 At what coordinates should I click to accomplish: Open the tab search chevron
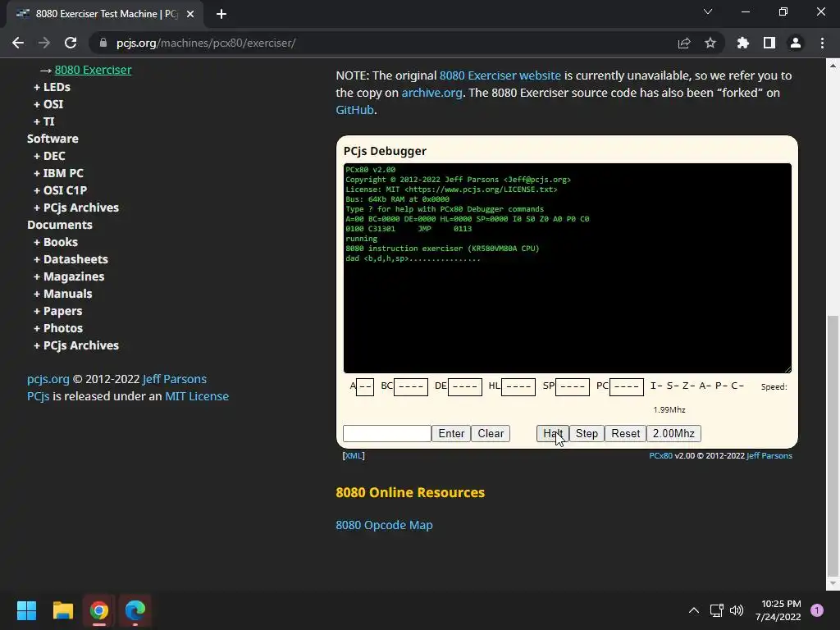[708, 11]
